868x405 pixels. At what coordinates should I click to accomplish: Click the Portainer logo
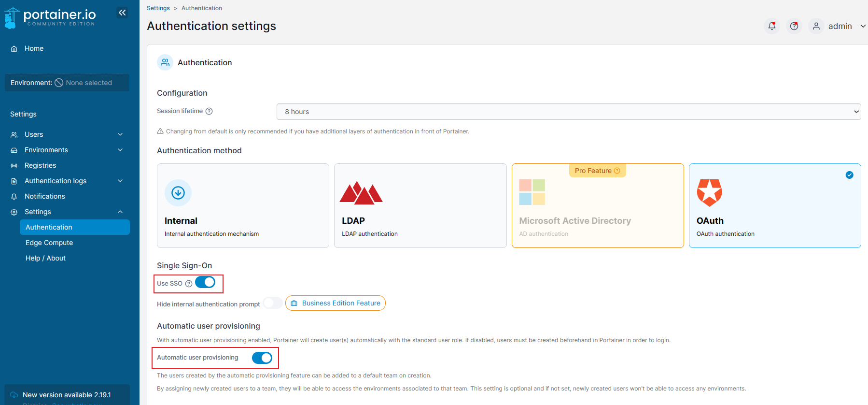[50, 17]
